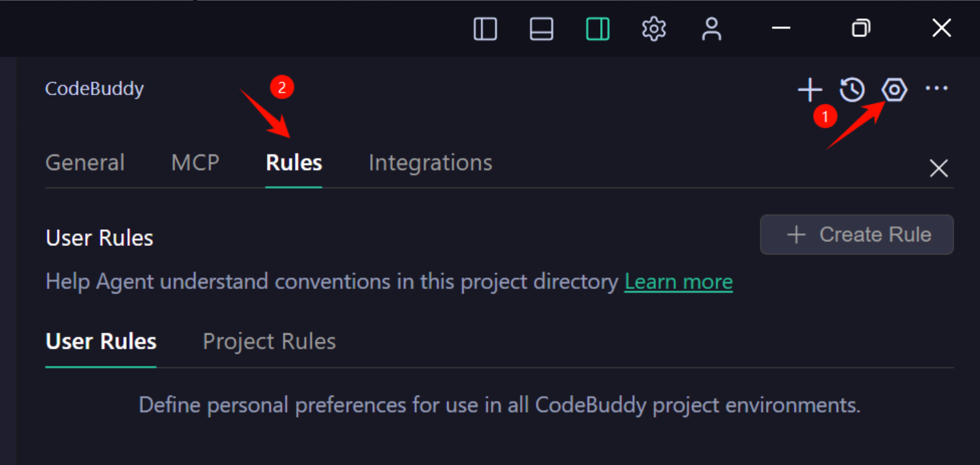
Task: Select the User Rules sub-tab
Action: pyautogui.click(x=100, y=341)
